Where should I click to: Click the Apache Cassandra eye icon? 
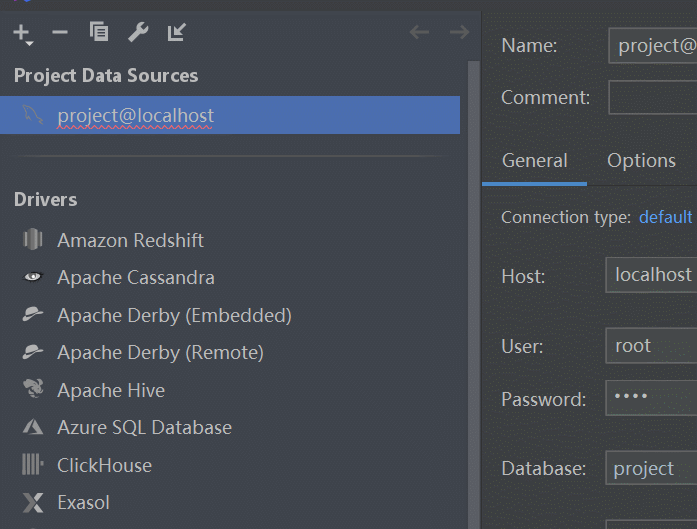click(x=32, y=277)
